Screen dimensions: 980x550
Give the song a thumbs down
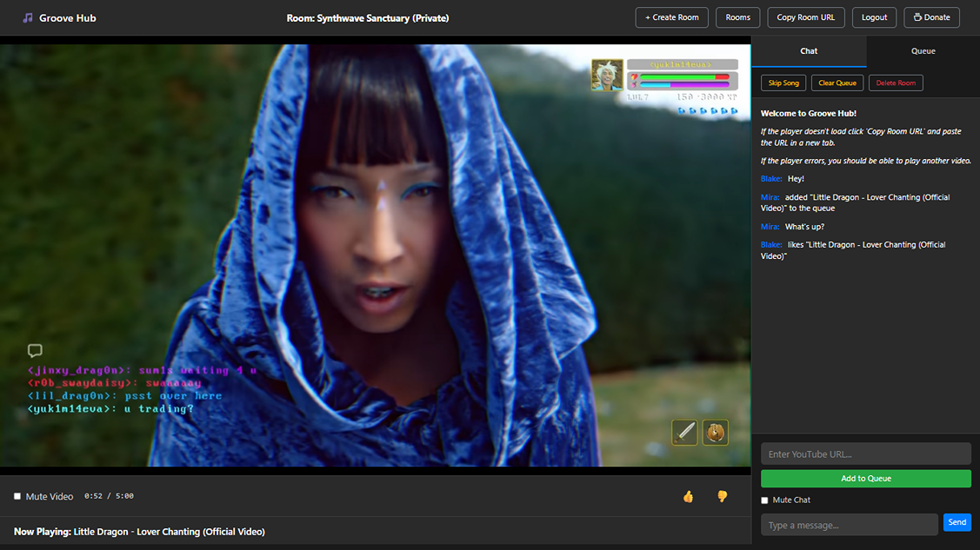click(x=722, y=496)
